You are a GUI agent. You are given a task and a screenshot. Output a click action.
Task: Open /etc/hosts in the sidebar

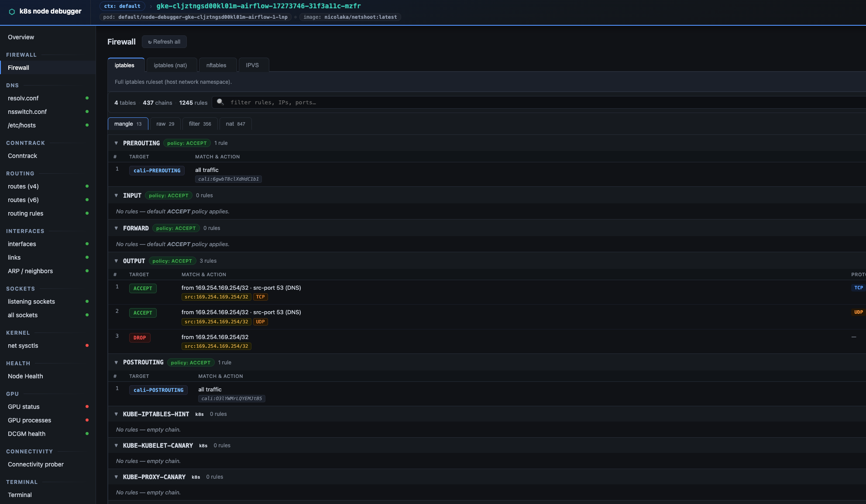pyautogui.click(x=48, y=125)
